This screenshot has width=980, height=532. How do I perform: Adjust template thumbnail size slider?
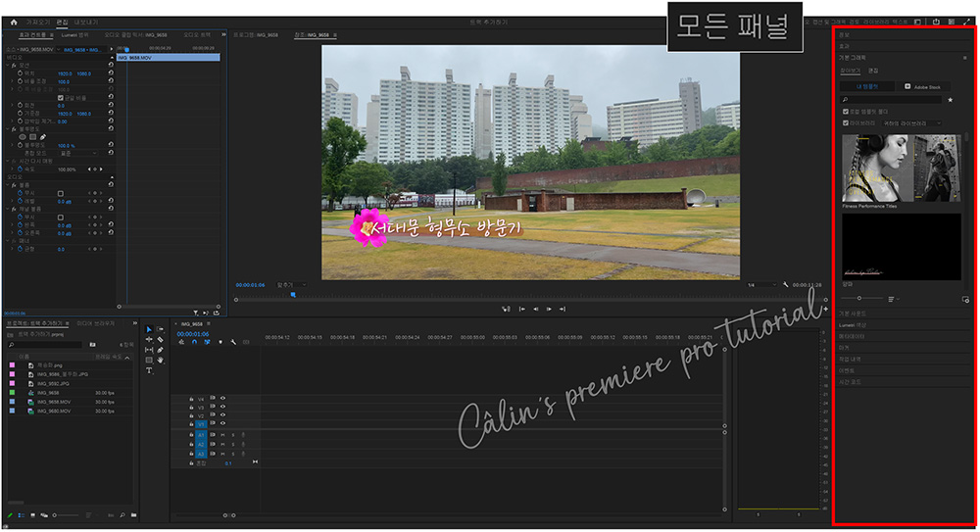click(861, 298)
